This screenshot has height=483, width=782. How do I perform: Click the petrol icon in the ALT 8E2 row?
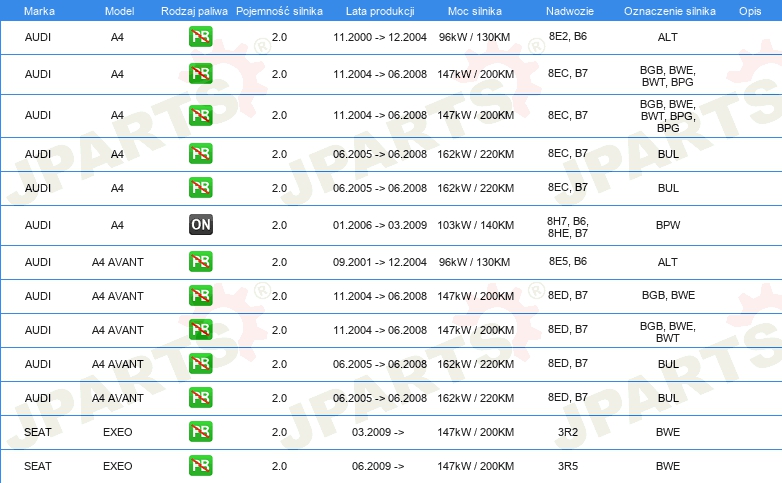(x=200, y=37)
